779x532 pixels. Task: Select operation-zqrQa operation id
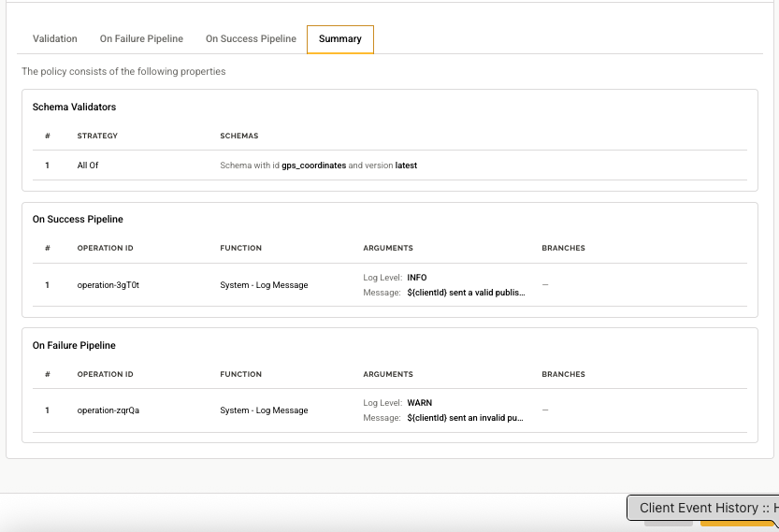pyautogui.click(x=108, y=410)
